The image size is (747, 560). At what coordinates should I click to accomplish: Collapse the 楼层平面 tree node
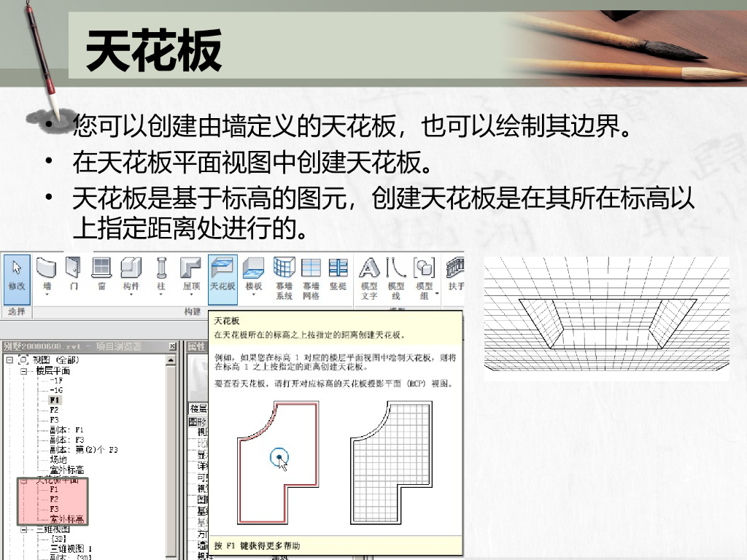pyautogui.click(x=23, y=371)
